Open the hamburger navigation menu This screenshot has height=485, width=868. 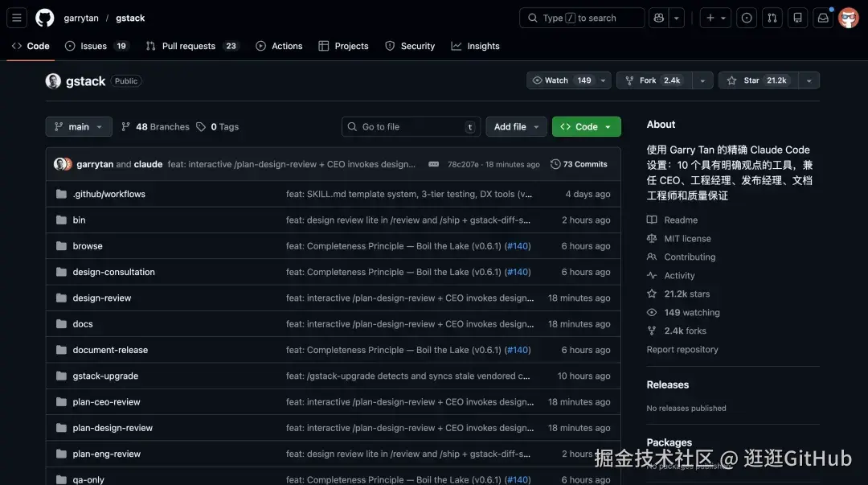[x=17, y=18]
